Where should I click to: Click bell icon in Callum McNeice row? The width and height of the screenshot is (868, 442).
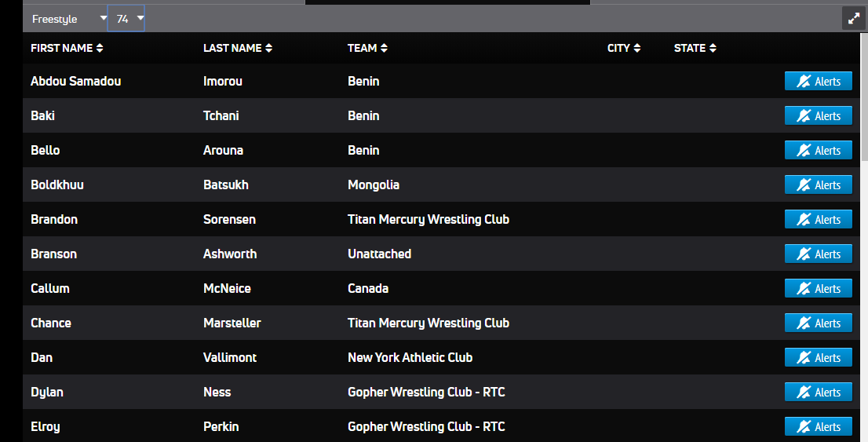[x=804, y=289]
